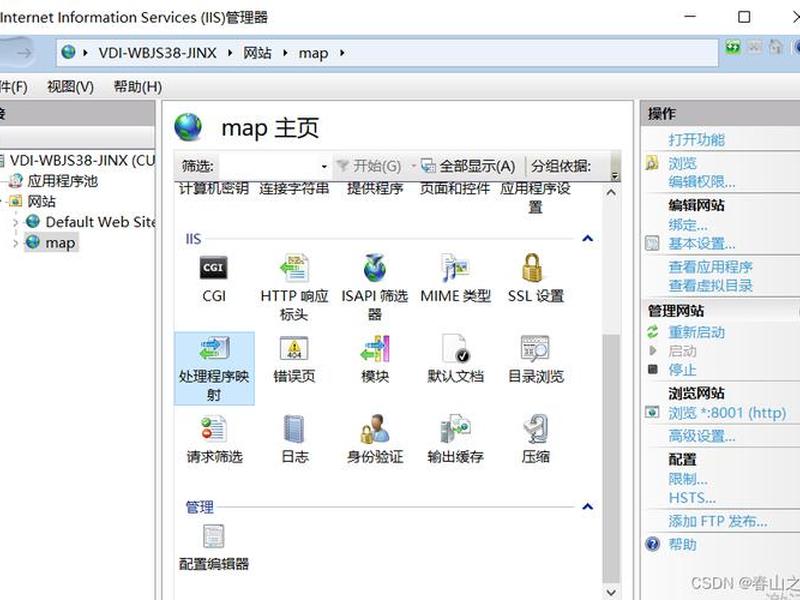Click 限制... configuration link
This screenshot has height=600, width=800.
(x=688, y=479)
